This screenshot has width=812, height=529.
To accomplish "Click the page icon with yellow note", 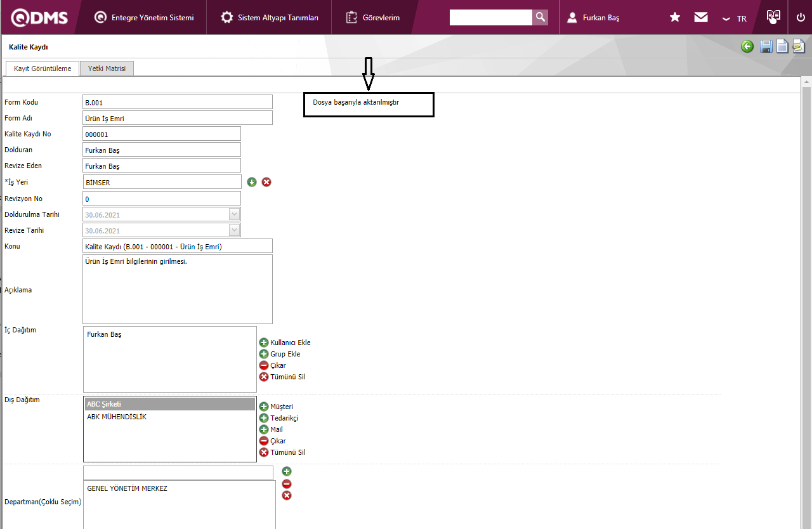I will coord(798,46).
